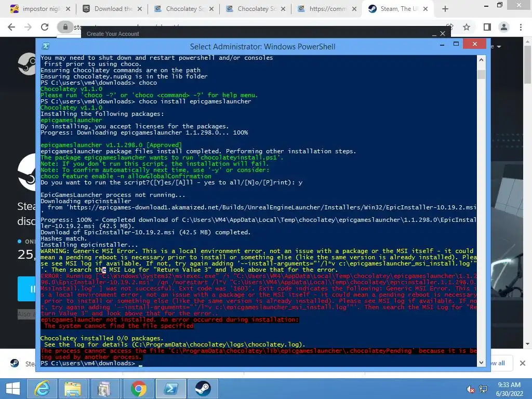Launch Internet Explorer from taskbar
Screen dimensions: 532x399
point(42,389)
